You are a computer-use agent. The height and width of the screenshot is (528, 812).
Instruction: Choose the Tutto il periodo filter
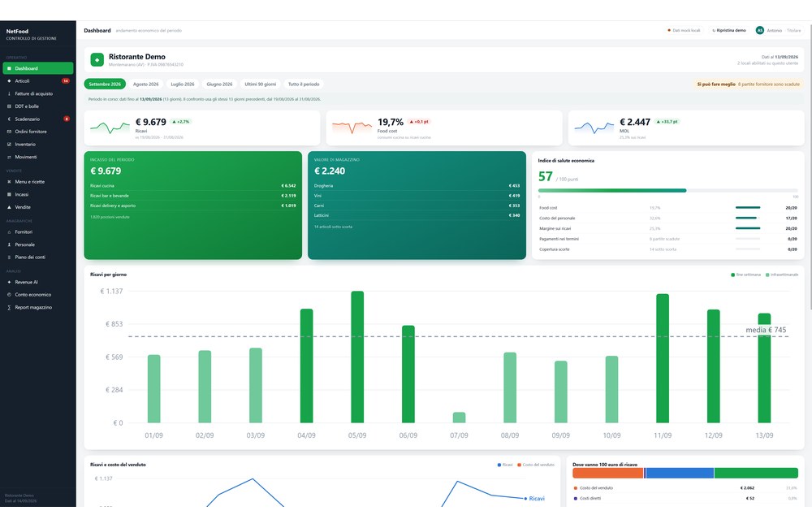point(304,84)
